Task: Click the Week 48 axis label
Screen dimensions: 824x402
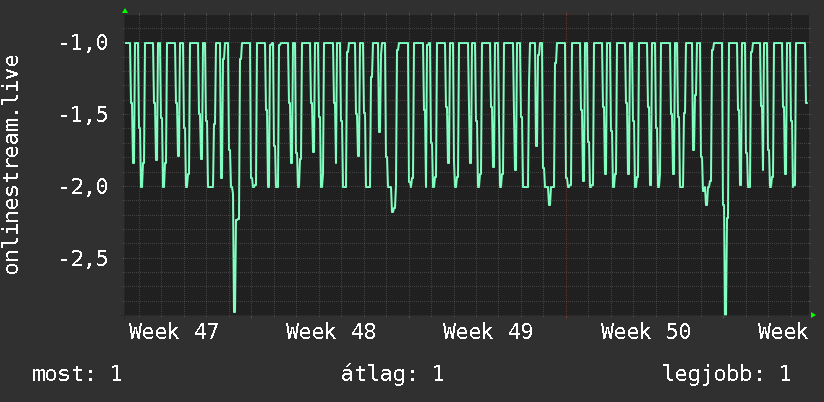Action: point(331,332)
